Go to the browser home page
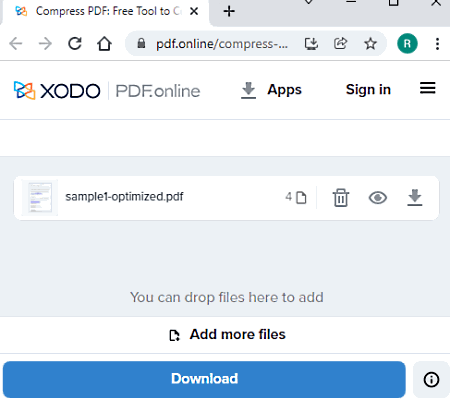 click(x=104, y=44)
